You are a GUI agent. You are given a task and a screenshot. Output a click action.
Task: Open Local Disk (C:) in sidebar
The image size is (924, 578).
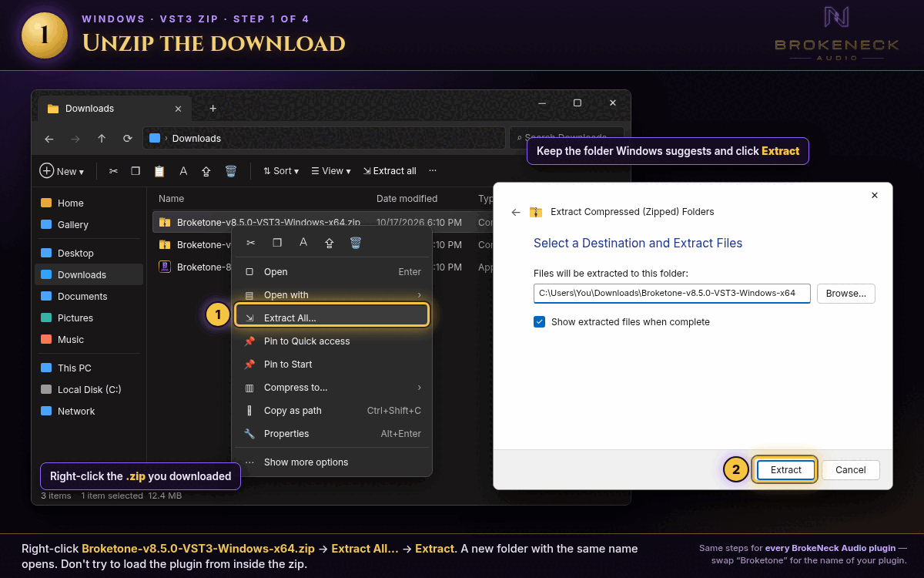point(89,390)
